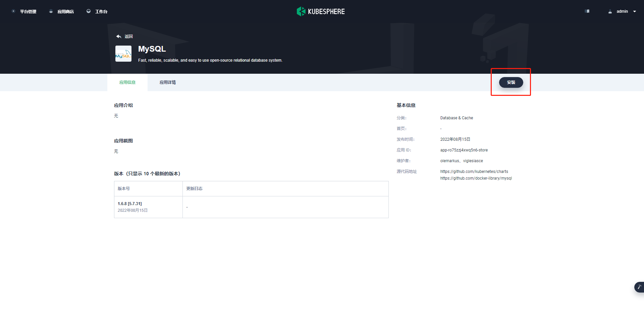
Task: Open 平台管理 menu
Action: click(x=28, y=11)
